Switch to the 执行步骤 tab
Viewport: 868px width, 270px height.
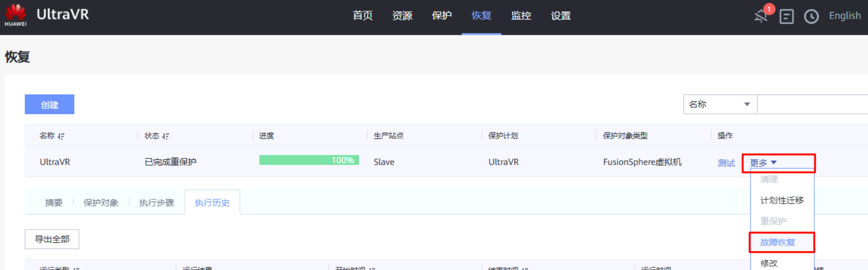156,203
